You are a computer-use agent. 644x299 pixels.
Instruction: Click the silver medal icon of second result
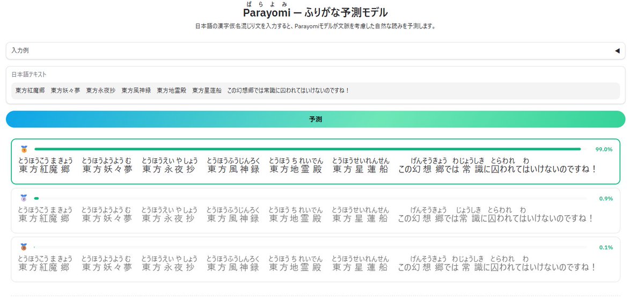click(x=24, y=199)
